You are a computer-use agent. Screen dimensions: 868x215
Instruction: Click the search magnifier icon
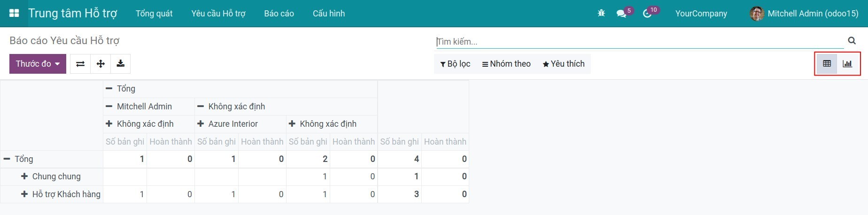[x=852, y=41]
